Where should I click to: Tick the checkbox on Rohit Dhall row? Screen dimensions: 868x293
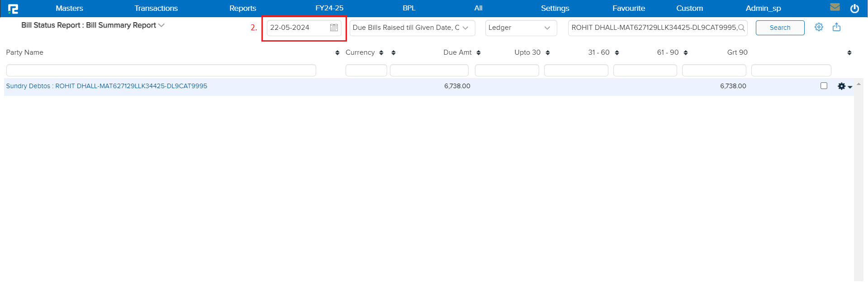click(824, 86)
